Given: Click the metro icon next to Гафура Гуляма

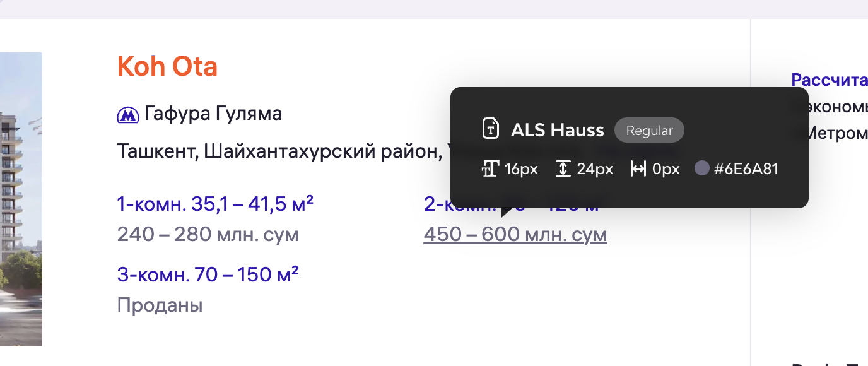Looking at the screenshot, I should (x=128, y=115).
